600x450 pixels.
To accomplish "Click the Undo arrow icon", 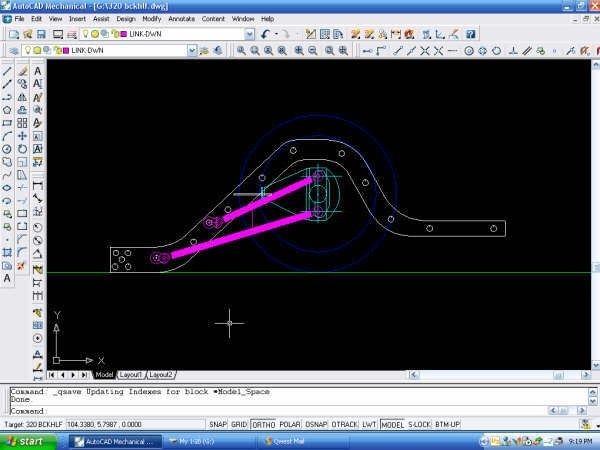I will click(x=265, y=34).
